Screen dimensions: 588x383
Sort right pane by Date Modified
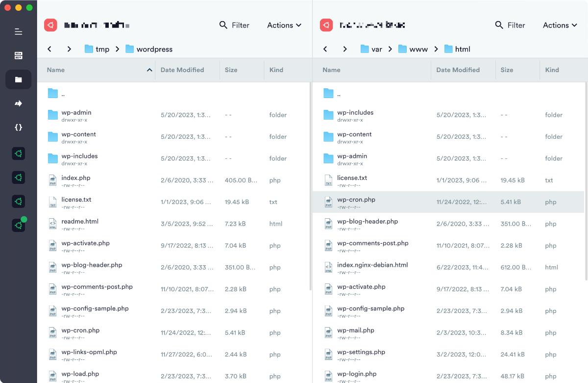click(463, 70)
